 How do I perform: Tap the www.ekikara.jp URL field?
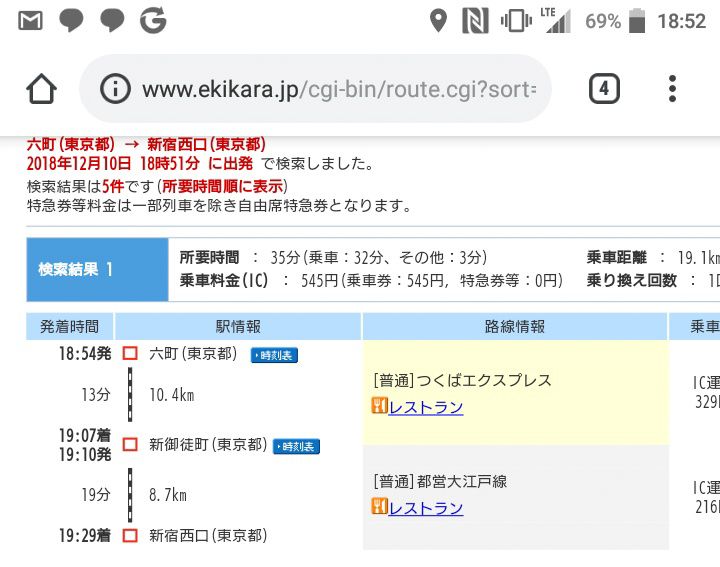coord(315,89)
